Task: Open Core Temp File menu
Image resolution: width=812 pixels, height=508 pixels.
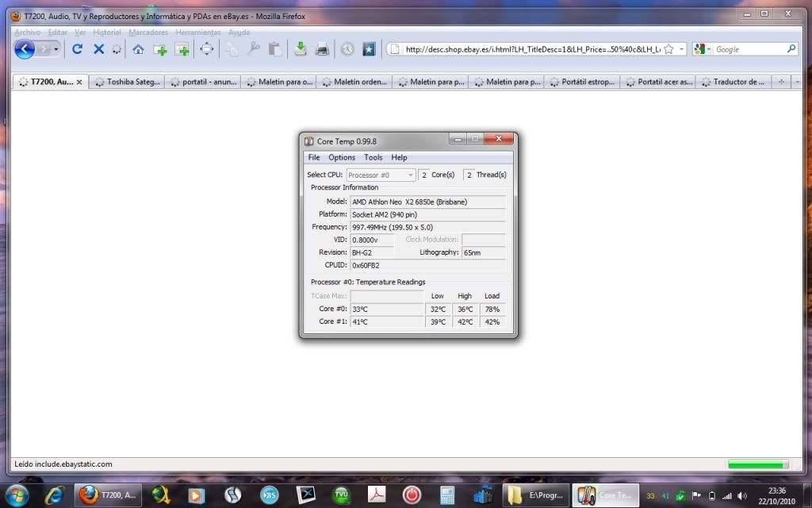Action: (314, 157)
